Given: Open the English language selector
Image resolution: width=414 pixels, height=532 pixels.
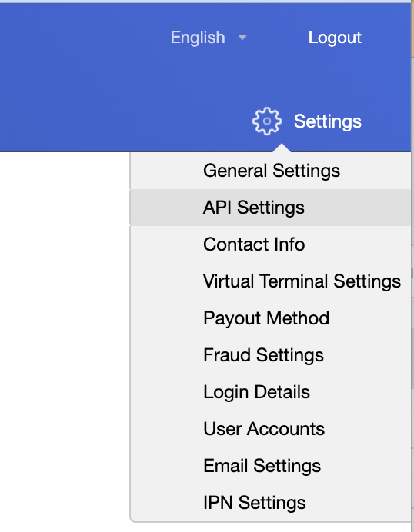Looking at the screenshot, I should [198, 38].
